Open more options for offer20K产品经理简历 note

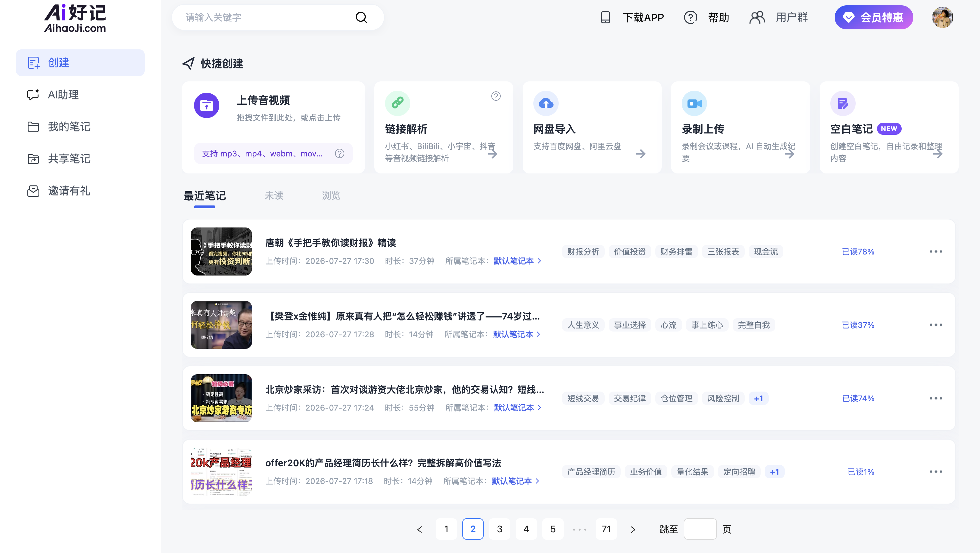[935, 472]
